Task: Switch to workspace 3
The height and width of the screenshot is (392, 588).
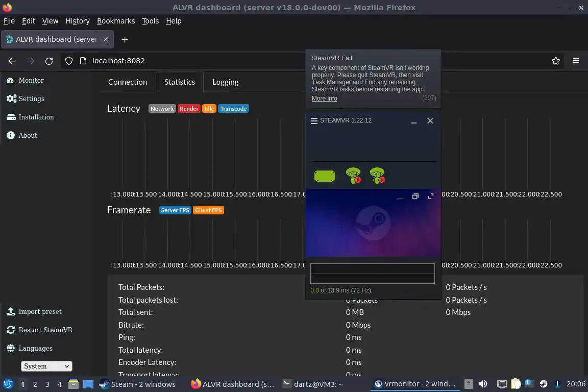Action: [47, 384]
